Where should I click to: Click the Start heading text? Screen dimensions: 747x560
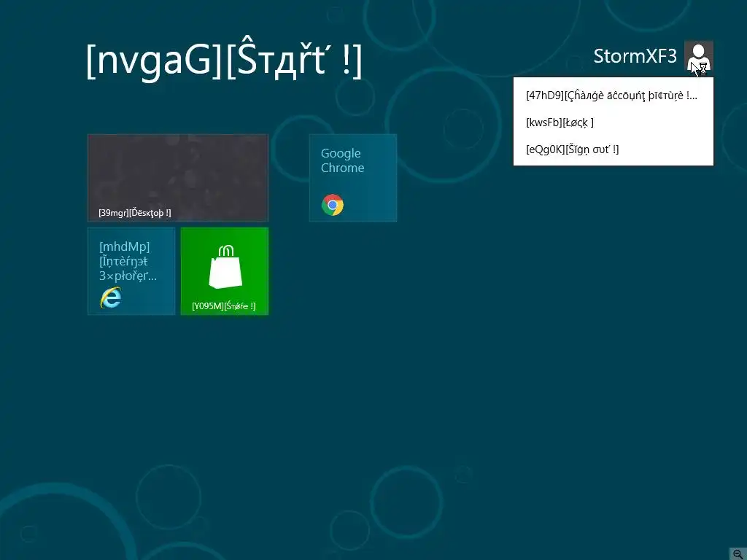click(224, 60)
